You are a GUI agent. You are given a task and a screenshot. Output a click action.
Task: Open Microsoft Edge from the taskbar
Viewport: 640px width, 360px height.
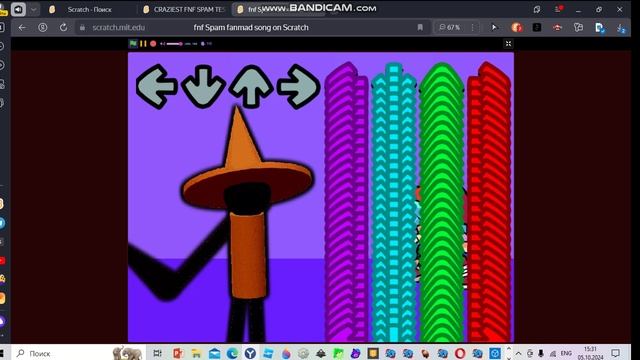[232, 353]
